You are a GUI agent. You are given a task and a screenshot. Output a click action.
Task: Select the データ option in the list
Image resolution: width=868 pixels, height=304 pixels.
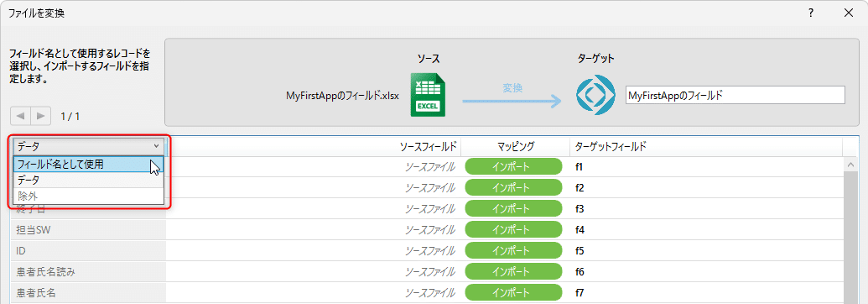click(x=89, y=181)
